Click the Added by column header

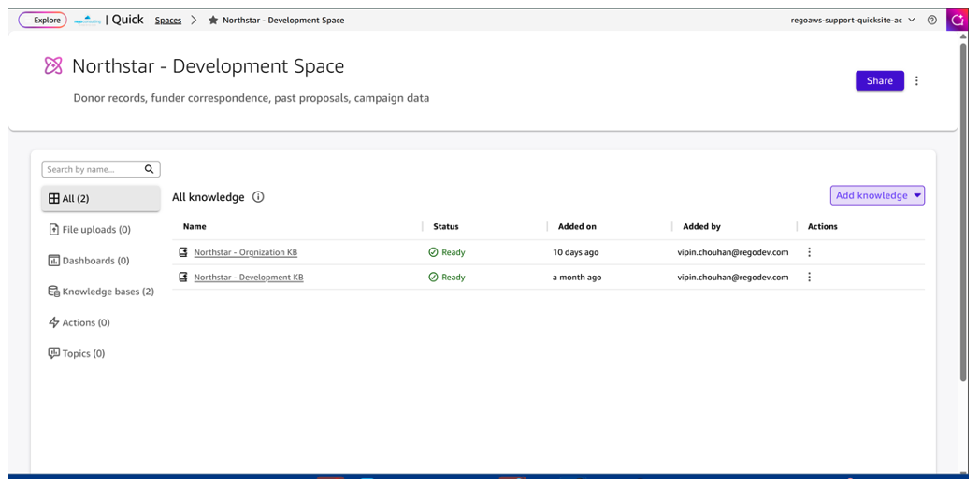[702, 226]
